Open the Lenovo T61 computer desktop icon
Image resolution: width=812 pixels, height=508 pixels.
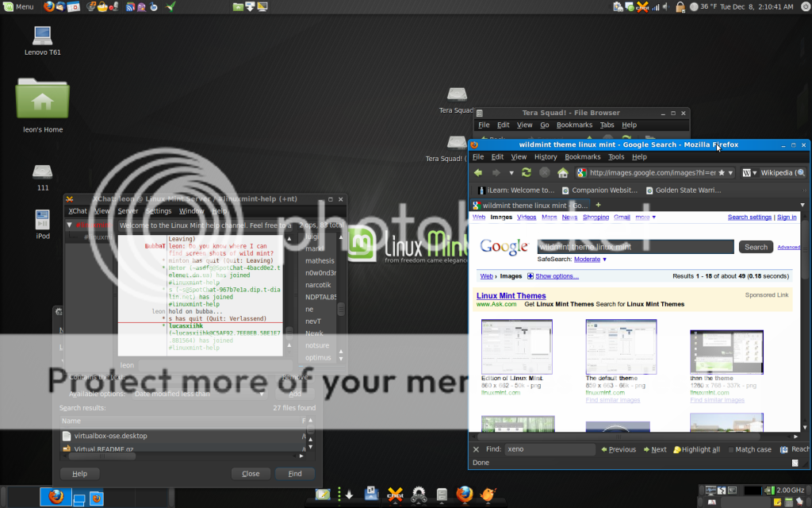click(x=43, y=40)
